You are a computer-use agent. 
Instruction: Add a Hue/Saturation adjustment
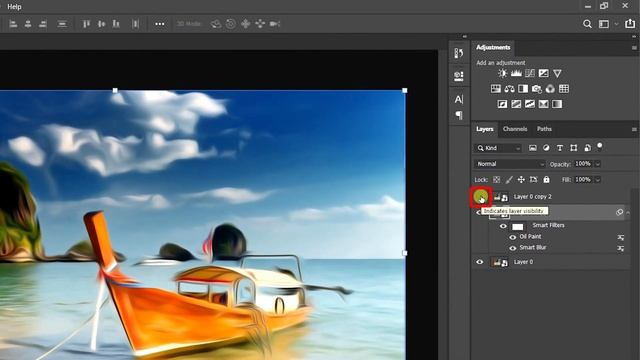(x=496, y=89)
